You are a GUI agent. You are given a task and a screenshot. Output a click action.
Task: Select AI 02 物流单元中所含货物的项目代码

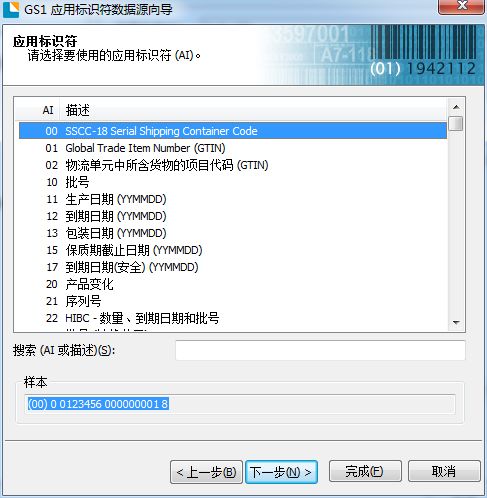coord(233,165)
